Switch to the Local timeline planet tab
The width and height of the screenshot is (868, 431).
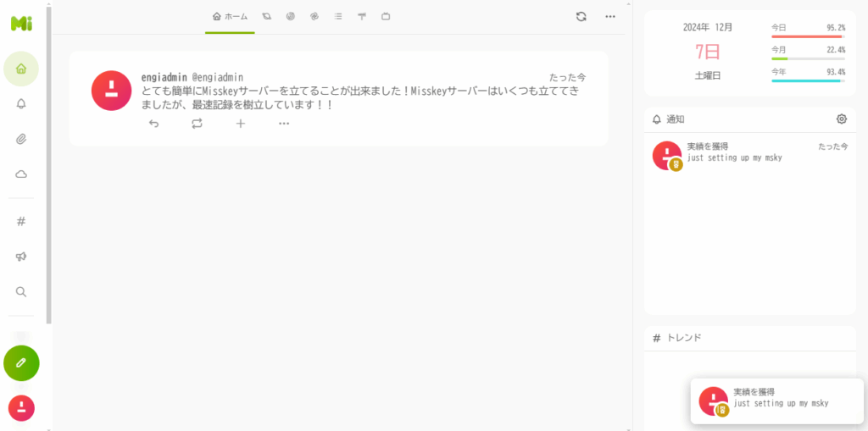point(267,17)
